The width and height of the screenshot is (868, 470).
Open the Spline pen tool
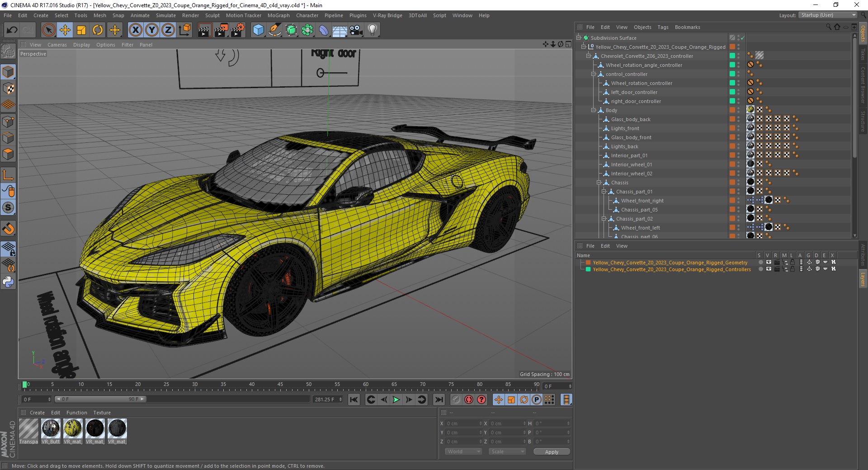pyautogui.click(x=274, y=30)
